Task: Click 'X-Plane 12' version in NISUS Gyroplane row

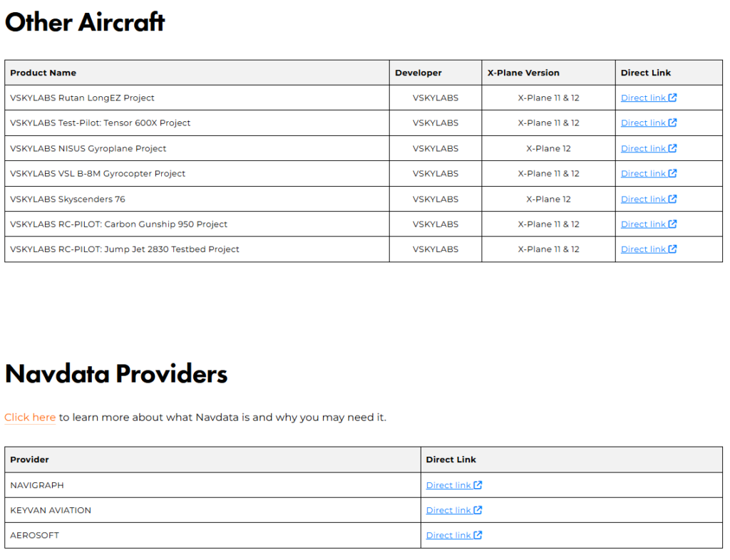Action: click(548, 148)
